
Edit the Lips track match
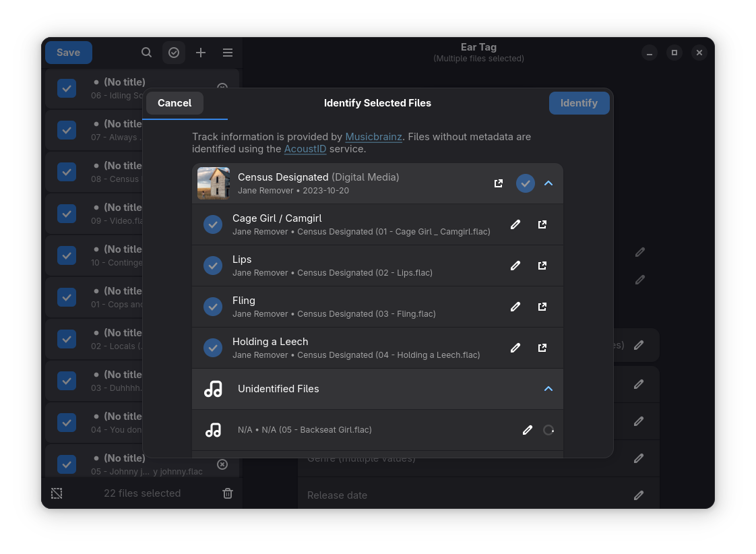click(x=515, y=266)
